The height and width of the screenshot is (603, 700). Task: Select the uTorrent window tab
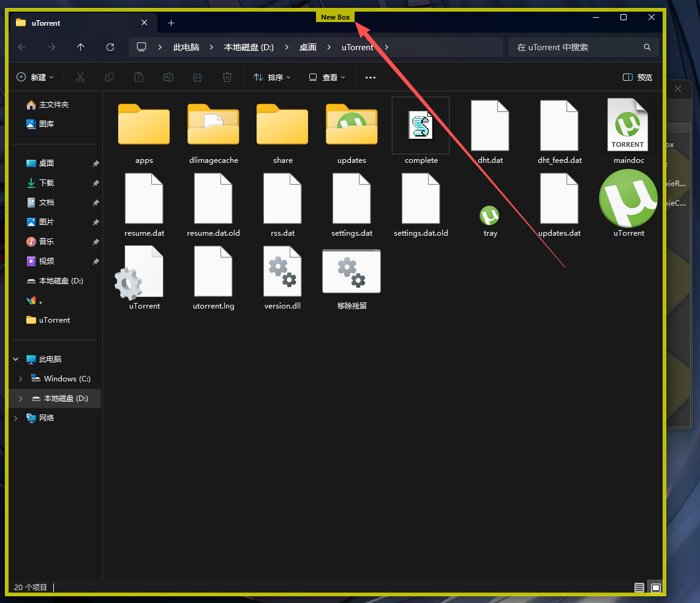point(83,23)
